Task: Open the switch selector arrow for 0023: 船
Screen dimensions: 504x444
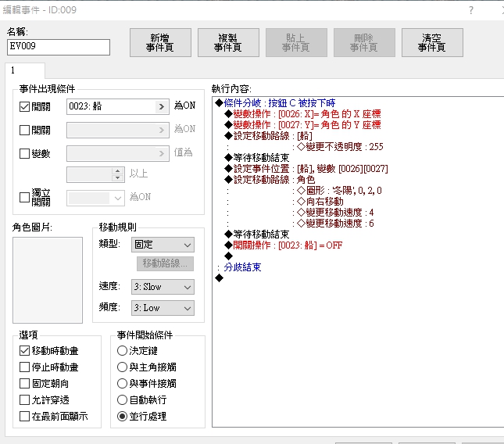Action: coord(162,106)
